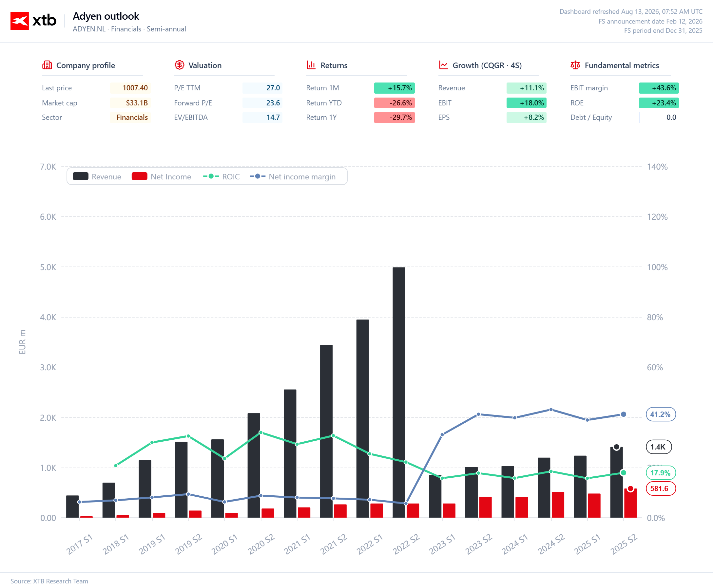Click the Fundamental metrics section heading
The height and width of the screenshot is (588, 713).
622,65
